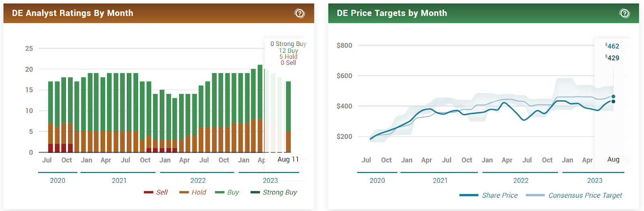
Task: Click the 15 value on ratings y-axis
Action: 29,90
